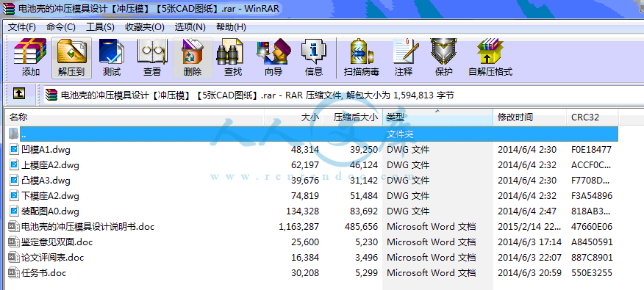Click the RAR archive icon in address bar
Image resolution: width=644 pixels, height=290 pixels.
coord(51,95)
